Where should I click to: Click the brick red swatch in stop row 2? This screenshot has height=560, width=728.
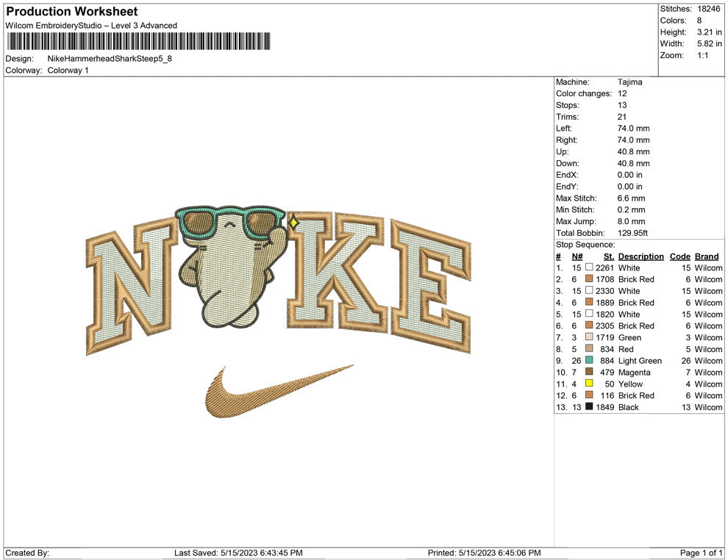pos(589,279)
